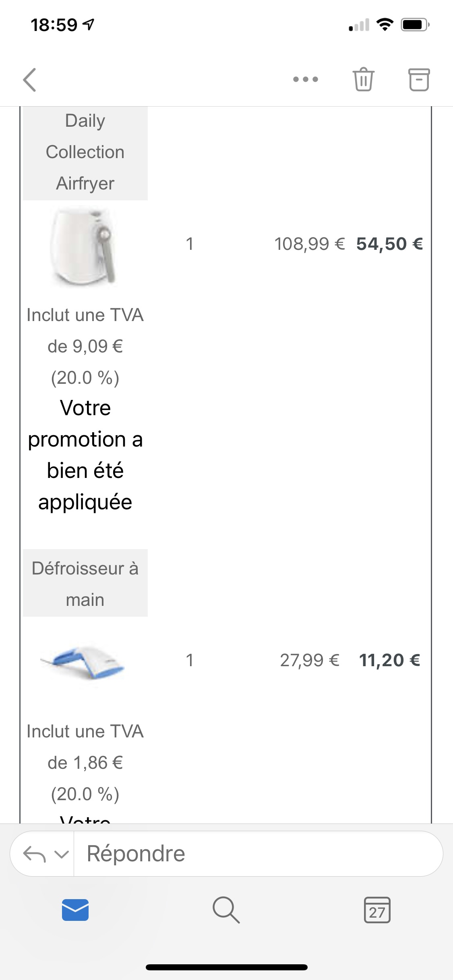The width and height of the screenshot is (453, 980).
Task: Delete the email with trash icon
Action: 364,79
